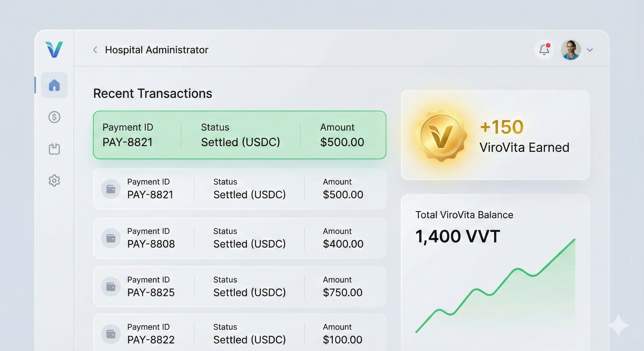Screen dimensions: 644x351
Task: Click the peak of the balance chart
Action: (x=574, y=240)
